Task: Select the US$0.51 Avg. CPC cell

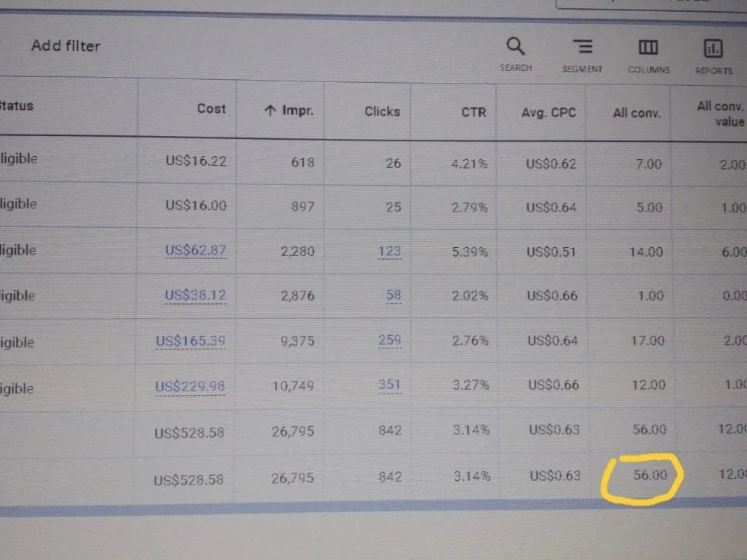Action: [551, 252]
